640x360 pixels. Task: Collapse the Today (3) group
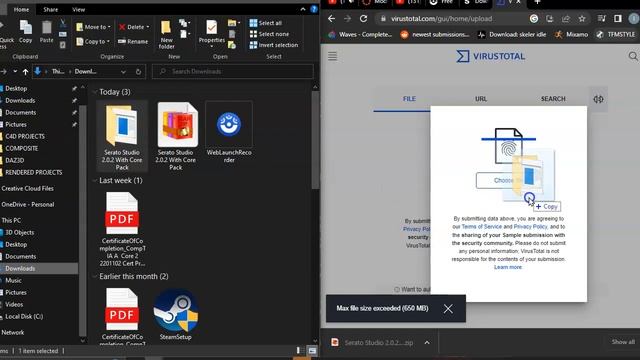coord(95,92)
